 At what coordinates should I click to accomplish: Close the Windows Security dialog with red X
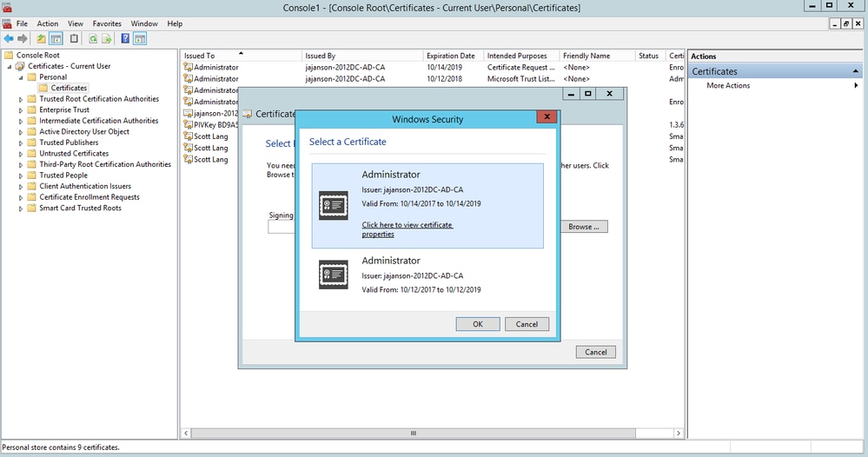[547, 116]
